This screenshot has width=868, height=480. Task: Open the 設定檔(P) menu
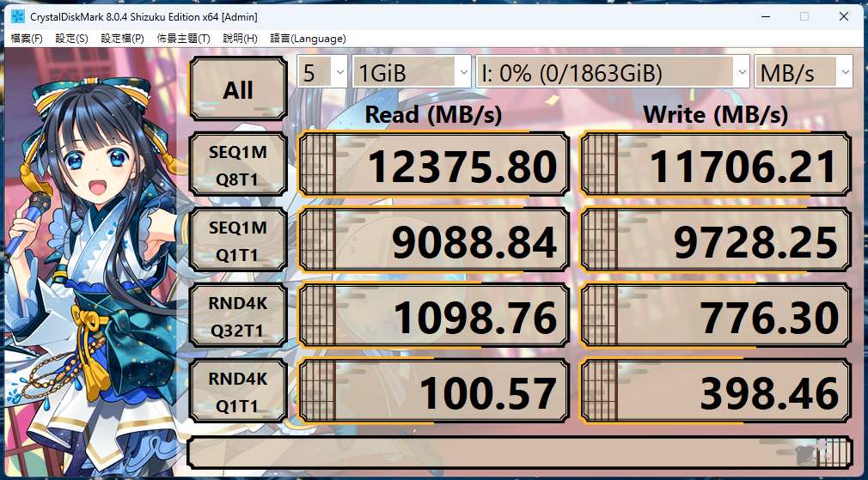122,39
